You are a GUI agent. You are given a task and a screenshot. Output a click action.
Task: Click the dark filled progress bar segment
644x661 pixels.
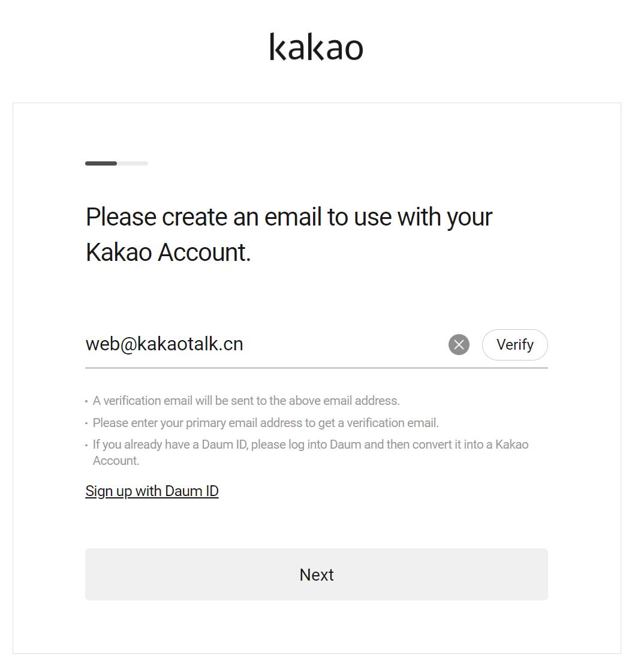(x=101, y=163)
